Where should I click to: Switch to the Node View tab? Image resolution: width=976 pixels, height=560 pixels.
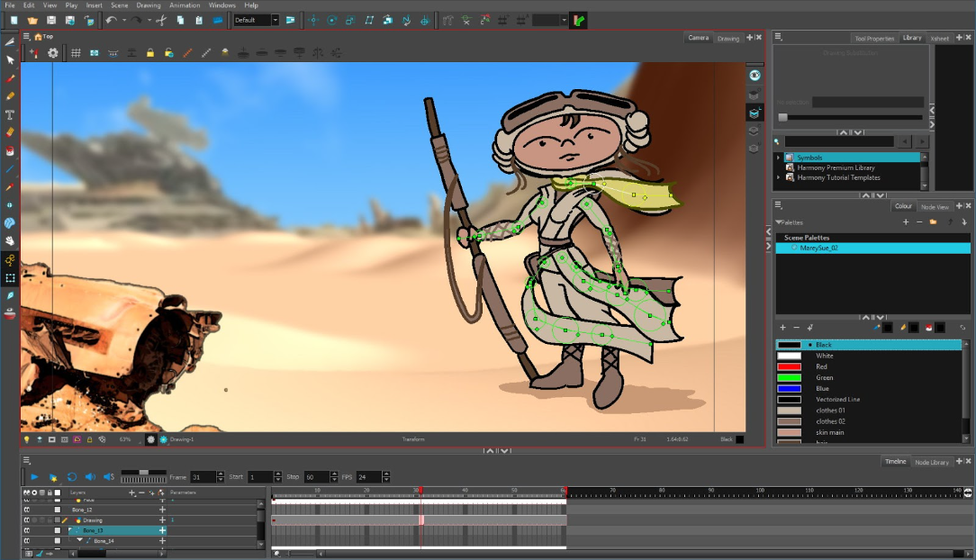935,206
